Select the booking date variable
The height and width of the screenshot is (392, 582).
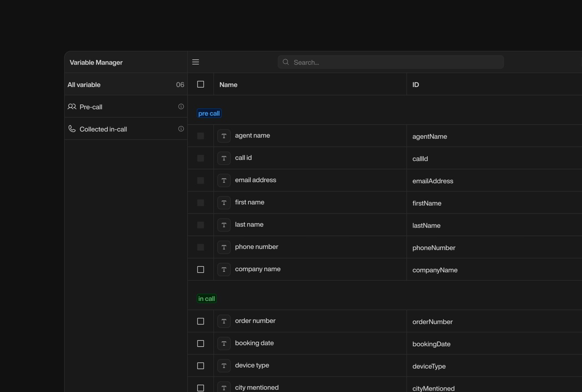point(254,343)
